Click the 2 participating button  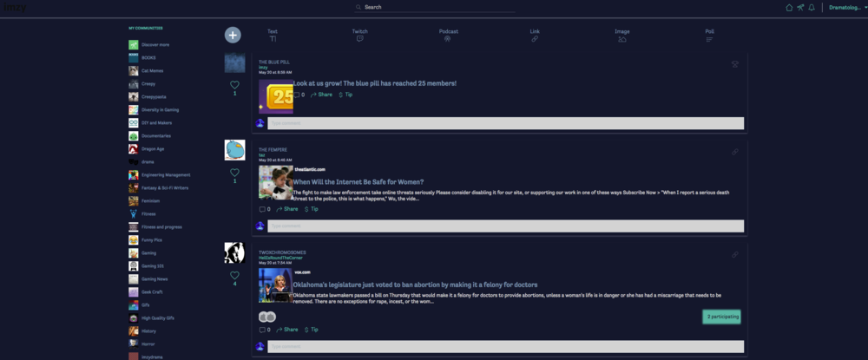click(721, 317)
